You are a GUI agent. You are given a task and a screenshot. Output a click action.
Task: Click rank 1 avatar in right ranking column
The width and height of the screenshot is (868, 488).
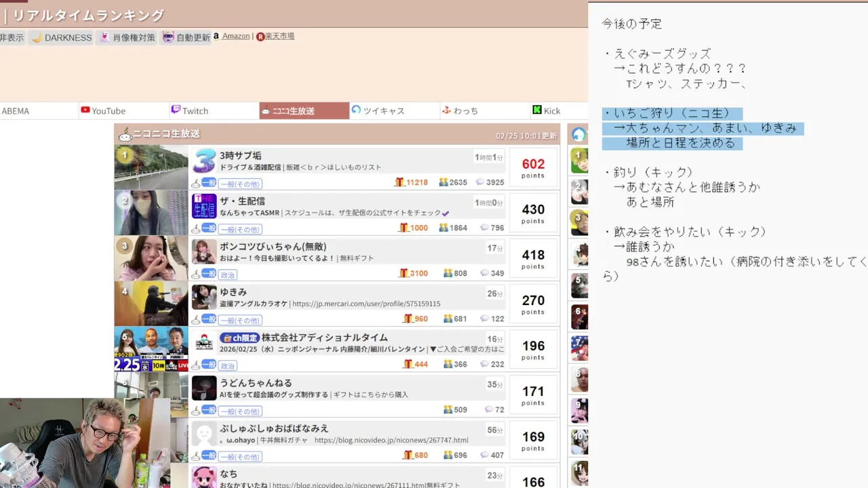tap(579, 160)
